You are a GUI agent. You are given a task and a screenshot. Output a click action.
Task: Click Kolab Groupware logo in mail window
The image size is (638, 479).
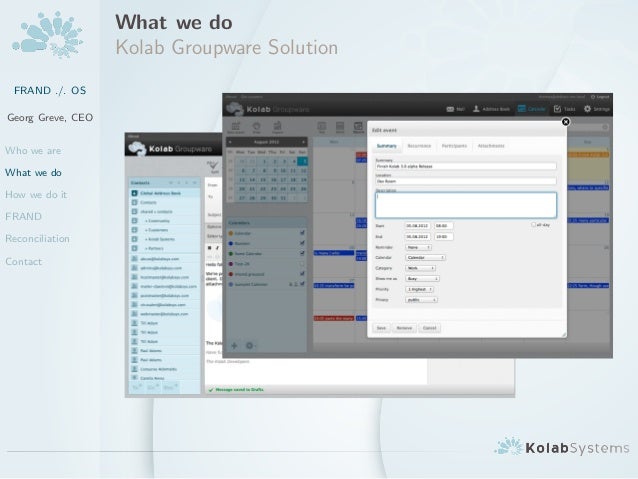[170, 149]
